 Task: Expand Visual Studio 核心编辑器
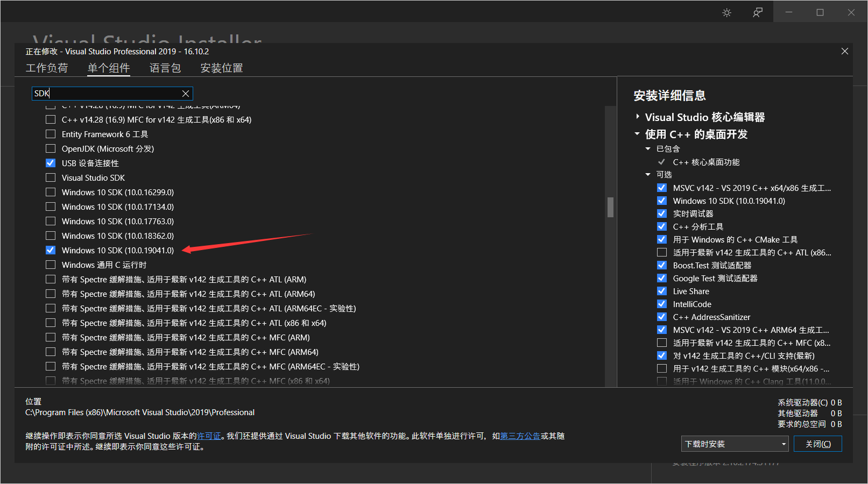pyautogui.click(x=637, y=116)
